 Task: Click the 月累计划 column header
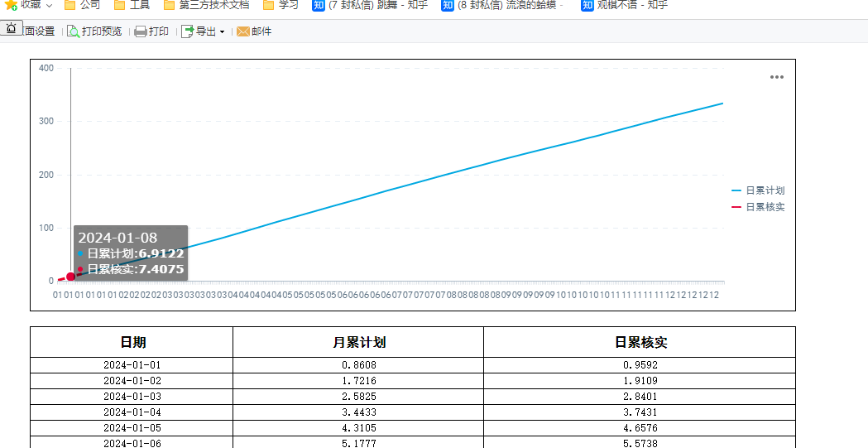358,342
